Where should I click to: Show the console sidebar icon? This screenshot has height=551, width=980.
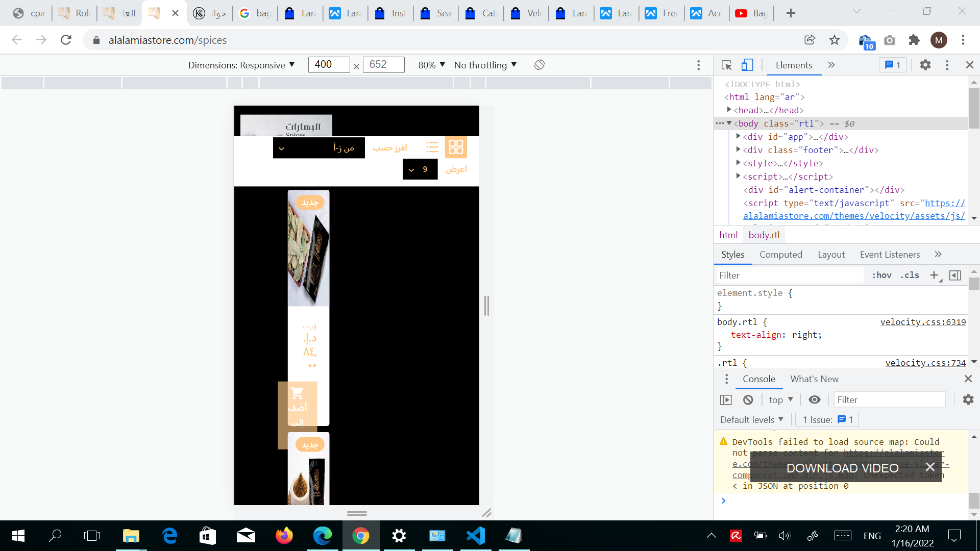(x=726, y=400)
